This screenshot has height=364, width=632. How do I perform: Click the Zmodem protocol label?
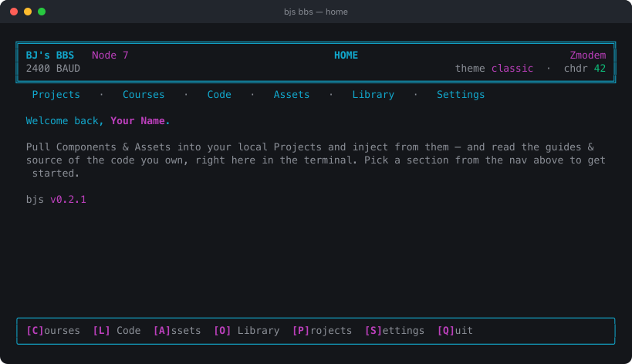pyautogui.click(x=588, y=56)
